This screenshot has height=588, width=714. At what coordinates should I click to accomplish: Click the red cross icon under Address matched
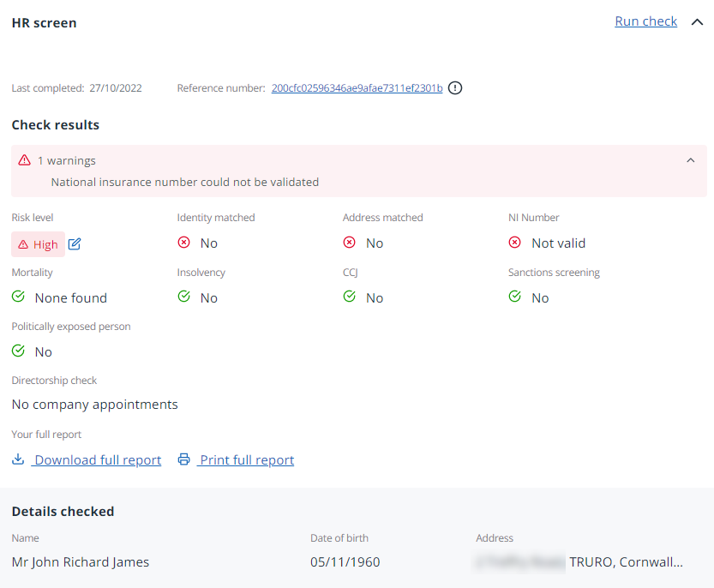[x=349, y=243]
